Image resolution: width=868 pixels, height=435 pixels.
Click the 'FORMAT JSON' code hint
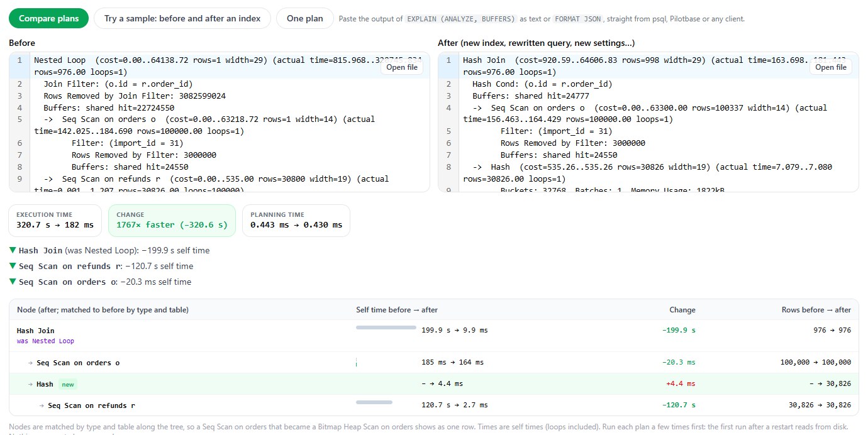click(x=578, y=19)
